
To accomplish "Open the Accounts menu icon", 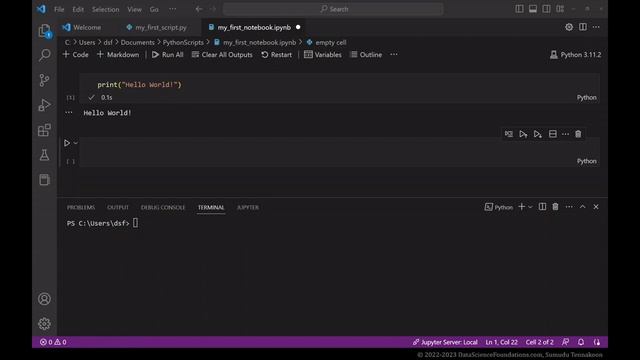I will tap(44, 299).
